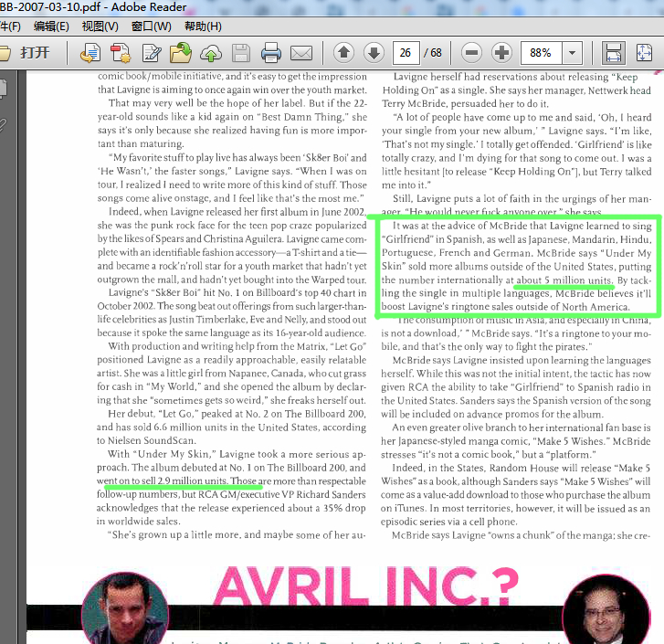Click the underlined text "about 5 million units"
Screen dimensions: 664x644
coord(564,280)
